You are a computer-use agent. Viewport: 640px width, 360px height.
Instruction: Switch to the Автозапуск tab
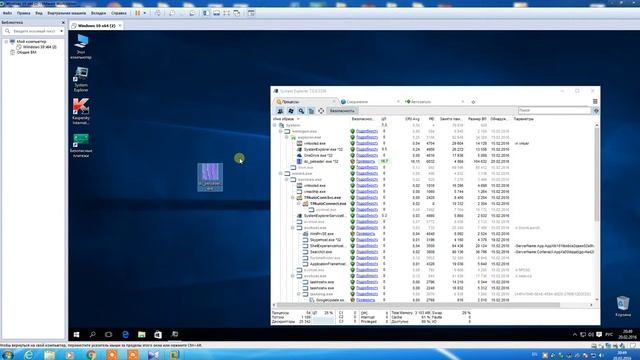coord(421,102)
